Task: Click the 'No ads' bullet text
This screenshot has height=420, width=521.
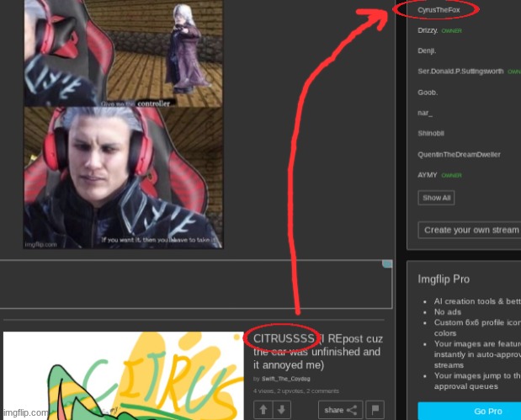Action: [x=448, y=312]
